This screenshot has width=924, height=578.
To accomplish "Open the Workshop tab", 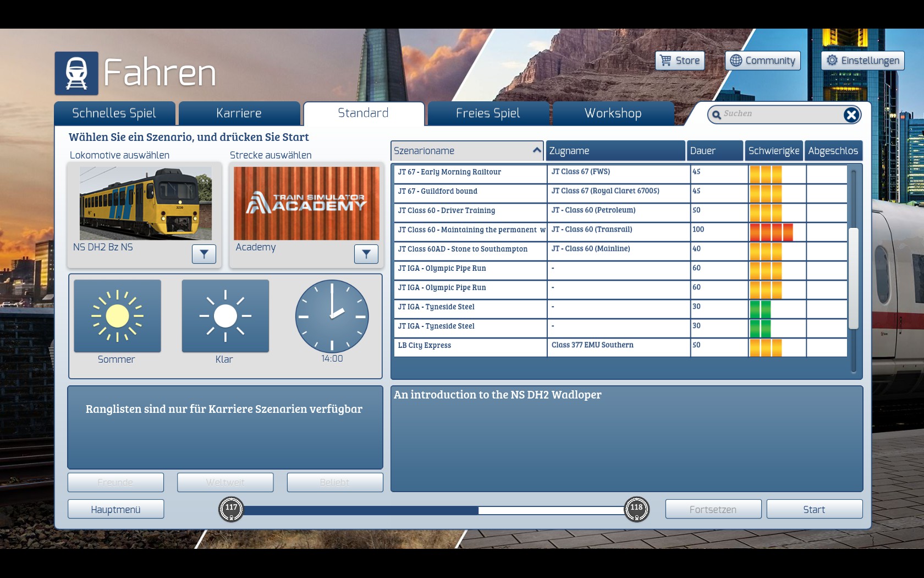I will (613, 113).
